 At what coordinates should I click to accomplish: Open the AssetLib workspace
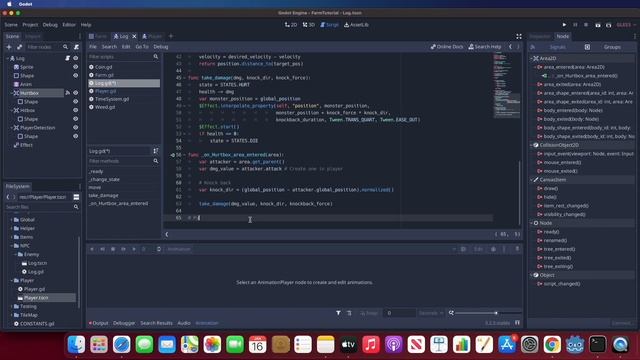(x=356, y=25)
